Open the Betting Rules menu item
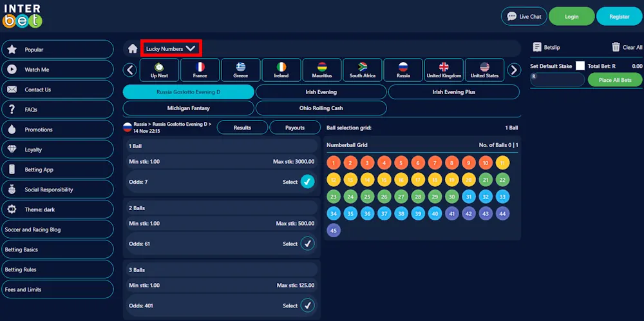The image size is (644, 321). point(57,269)
